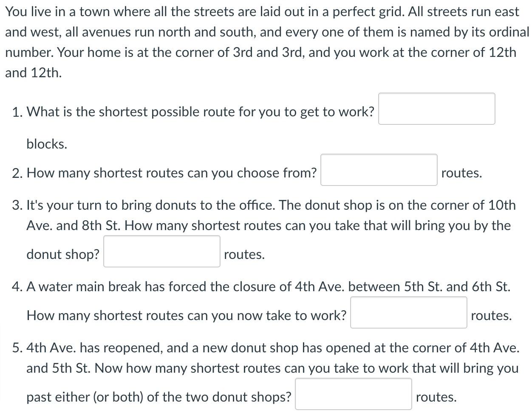Click question 1 text about shortest route
This screenshot has width=532, height=416.
pyautogui.click(x=200, y=112)
